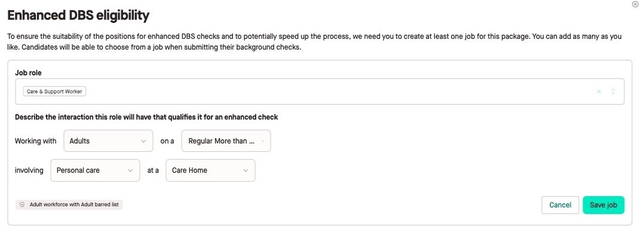Image resolution: width=644 pixels, height=232 pixels.
Task: Select the Care & Support Worker tag
Action: click(x=54, y=91)
